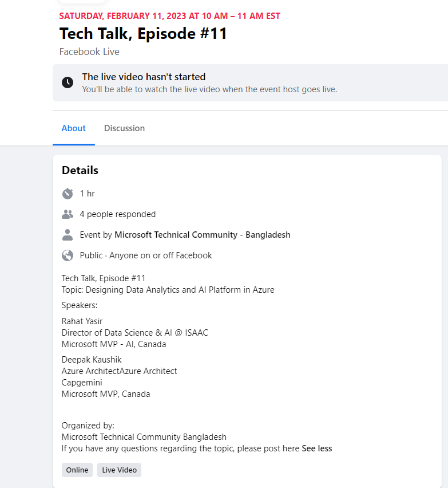Click the Public · Anyone on or off Facebook text

pos(146,255)
